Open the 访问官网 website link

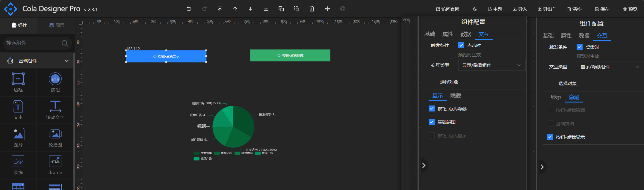pos(448,9)
